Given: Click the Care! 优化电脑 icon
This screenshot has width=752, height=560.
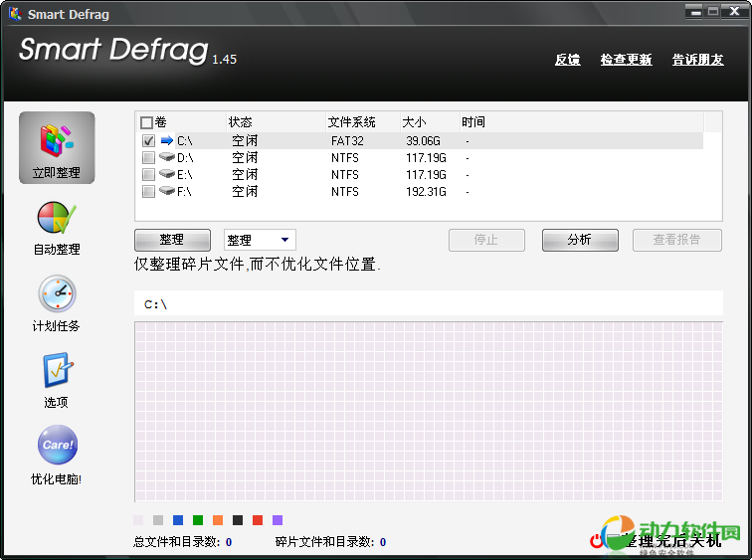Looking at the screenshot, I should click(57, 446).
